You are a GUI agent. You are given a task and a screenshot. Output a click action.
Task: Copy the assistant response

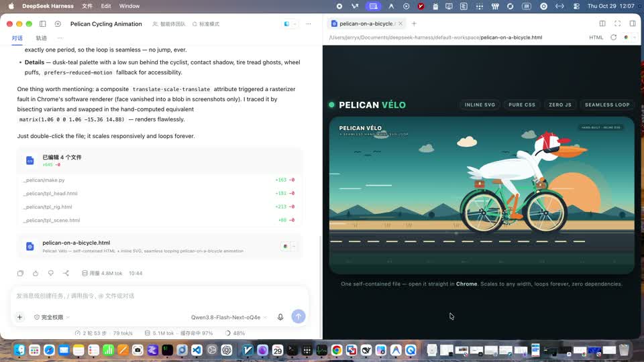click(x=20, y=274)
